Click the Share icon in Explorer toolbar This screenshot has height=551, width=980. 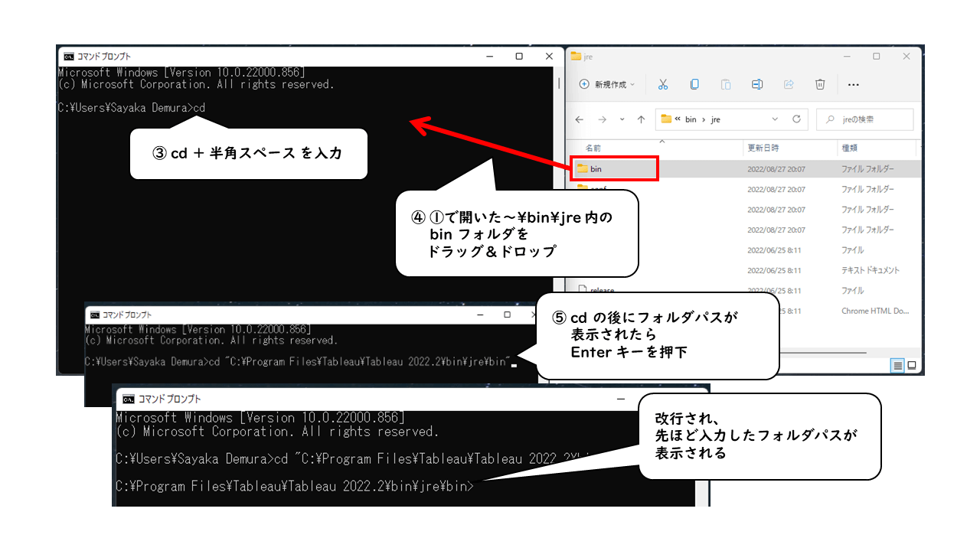click(789, 84)
